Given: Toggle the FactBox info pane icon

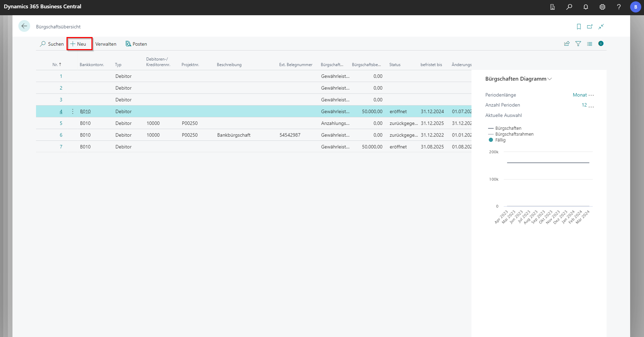Looking at the screenshot, I should (x=601, y=44).
